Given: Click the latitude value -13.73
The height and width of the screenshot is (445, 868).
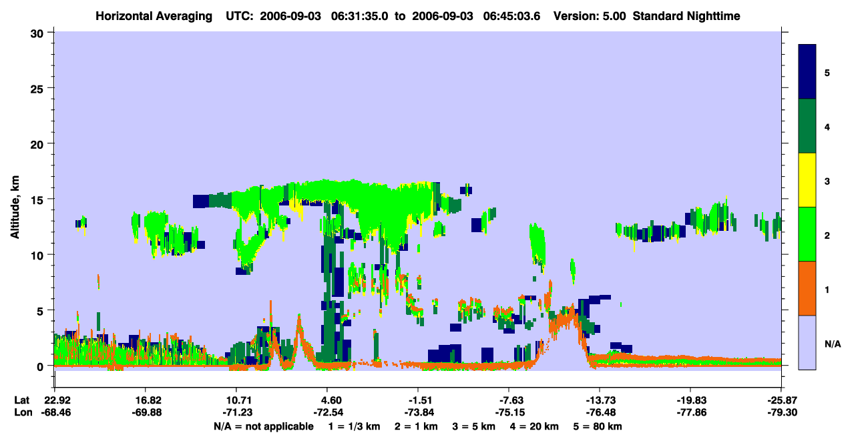Looking at the screenshot, I should (600, 400).
